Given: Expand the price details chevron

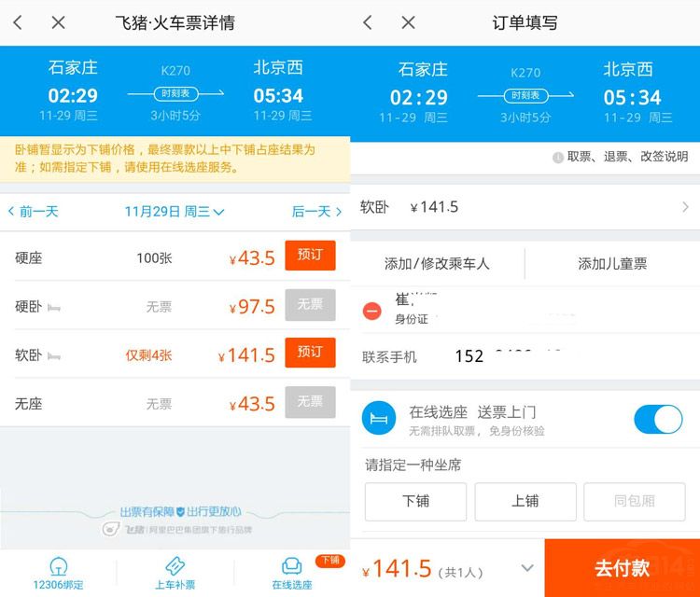Looking at the screenshot, I should pyautogui.click(x=527, y=568).
